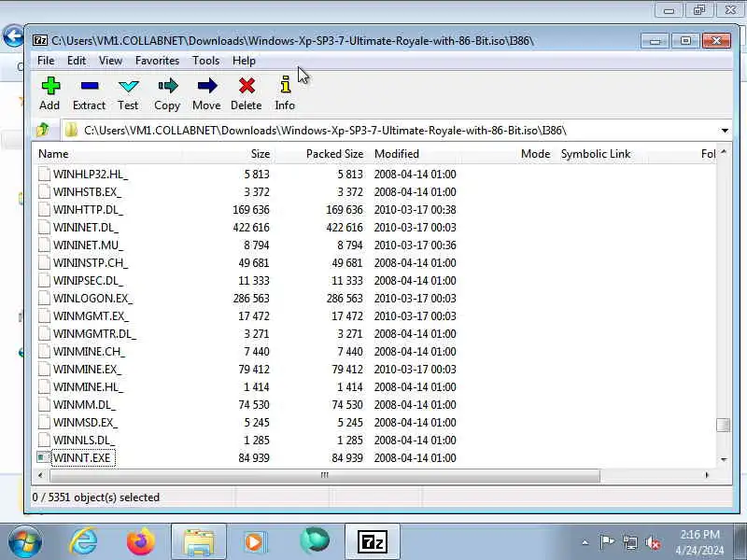
Task: Launch Internet Explorer from taskbar
Action: click(83, 542)
